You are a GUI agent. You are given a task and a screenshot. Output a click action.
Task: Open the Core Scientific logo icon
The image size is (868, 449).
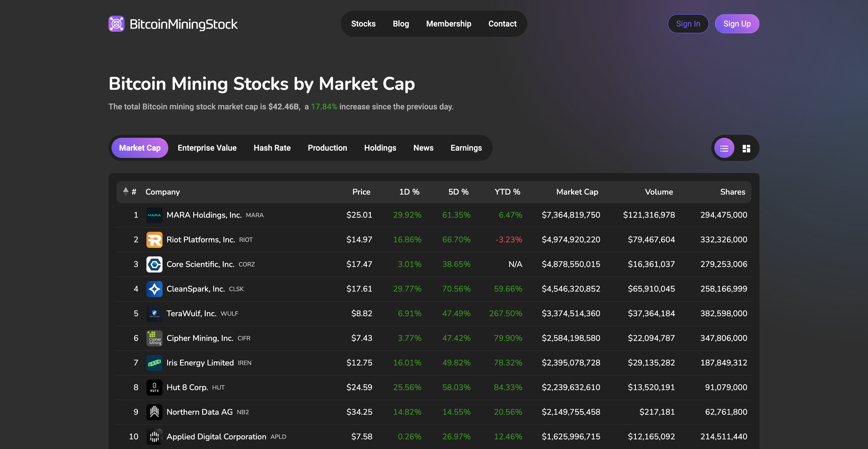[154, 264]
